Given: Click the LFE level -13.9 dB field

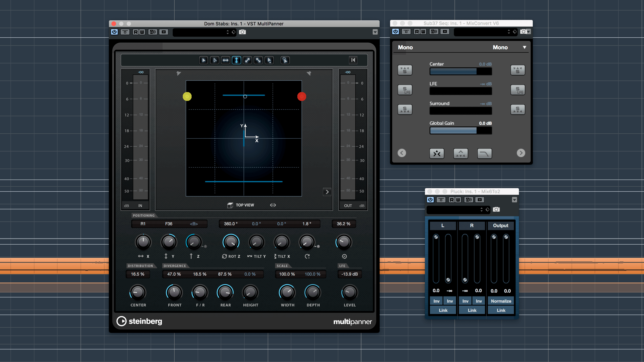Looking at the screenshot, I should (350, 274).
